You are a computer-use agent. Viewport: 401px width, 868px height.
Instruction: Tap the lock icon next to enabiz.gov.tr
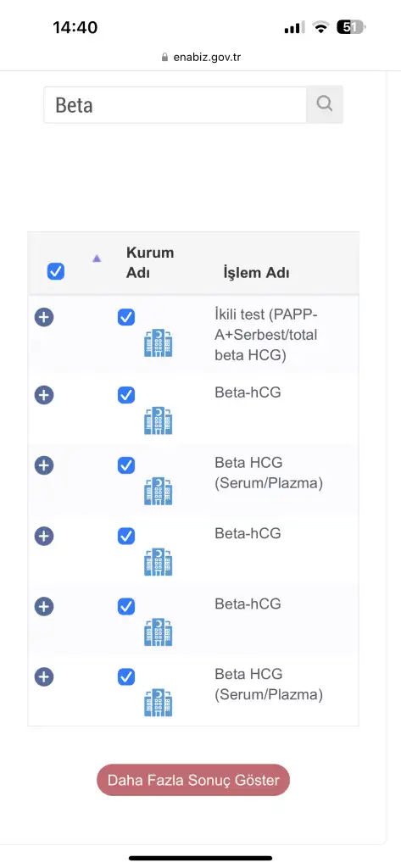pos(164,57)
